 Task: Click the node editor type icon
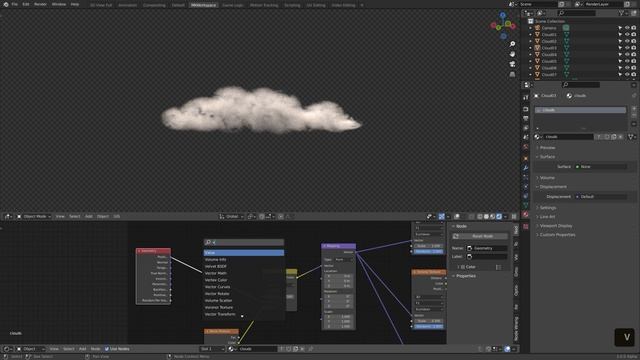[x=7, y=349]
